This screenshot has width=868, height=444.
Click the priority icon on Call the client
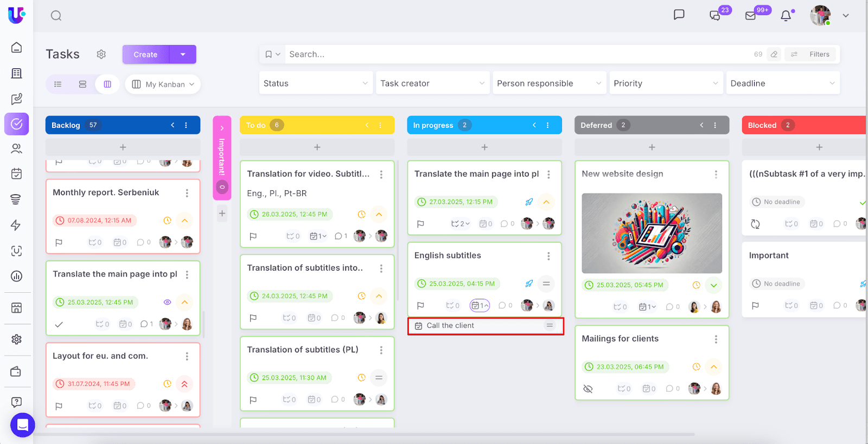(550, 326)
